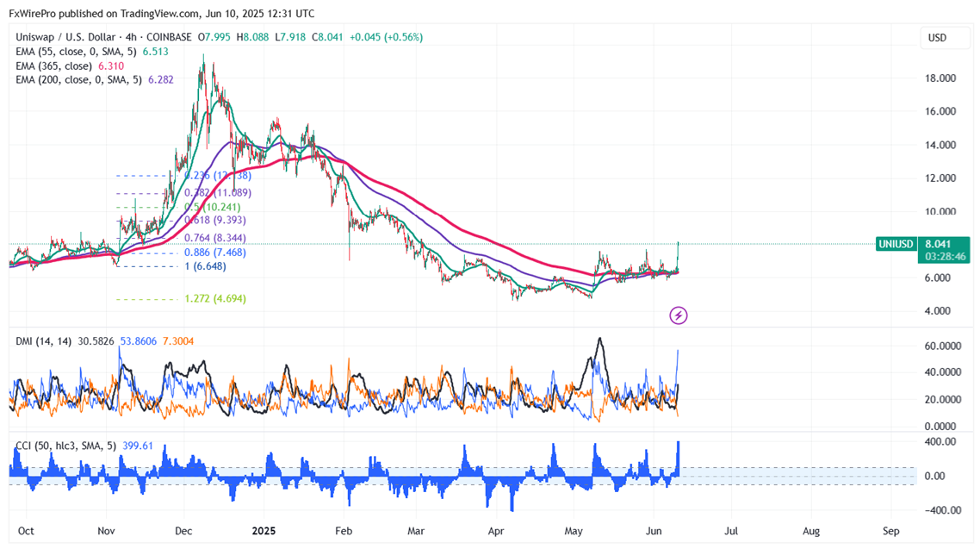Click the 0.764 (8.344) Fibonacci label
This screenshot has height=549, width=980.
point(215,238)
